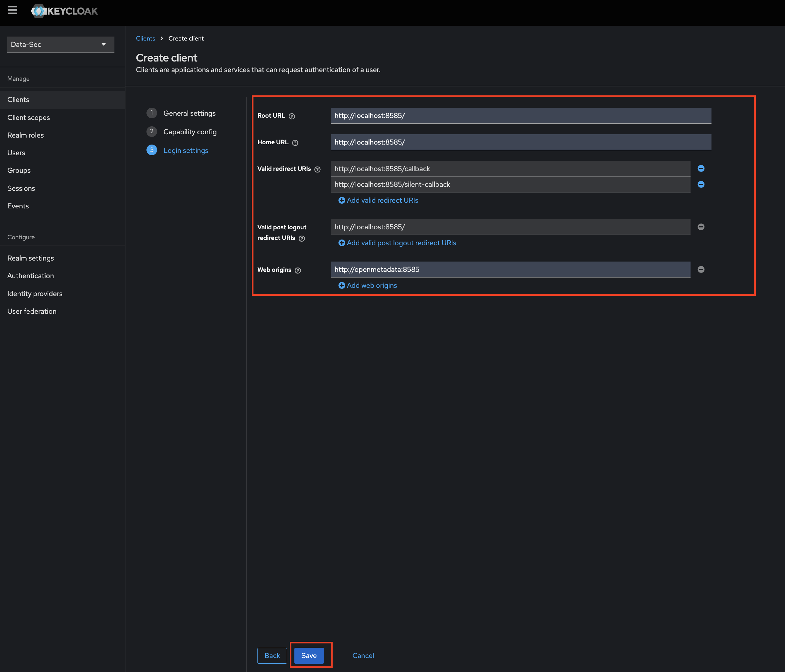785x672 pixels.
Task: Open the Root URL input field
Action: [521, 115]
